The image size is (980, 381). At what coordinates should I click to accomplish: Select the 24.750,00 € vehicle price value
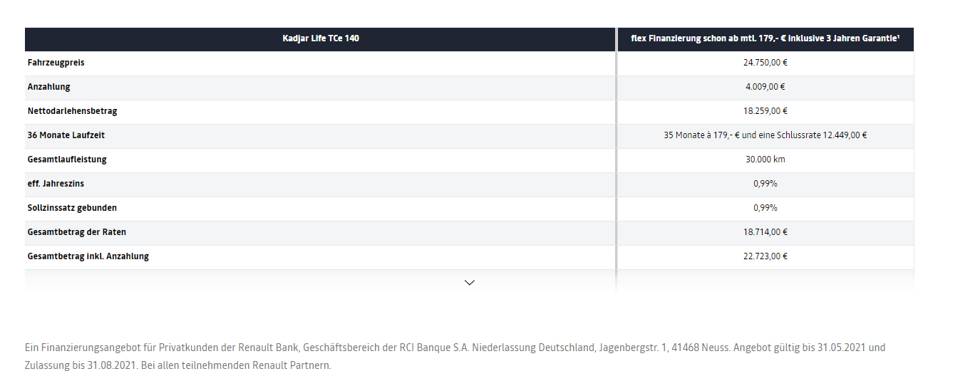pyautogui.click(x=765, y=63)
